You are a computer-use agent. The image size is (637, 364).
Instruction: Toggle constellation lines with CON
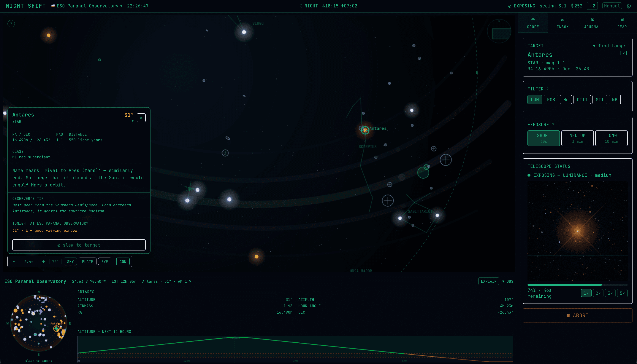click(123, 261)
